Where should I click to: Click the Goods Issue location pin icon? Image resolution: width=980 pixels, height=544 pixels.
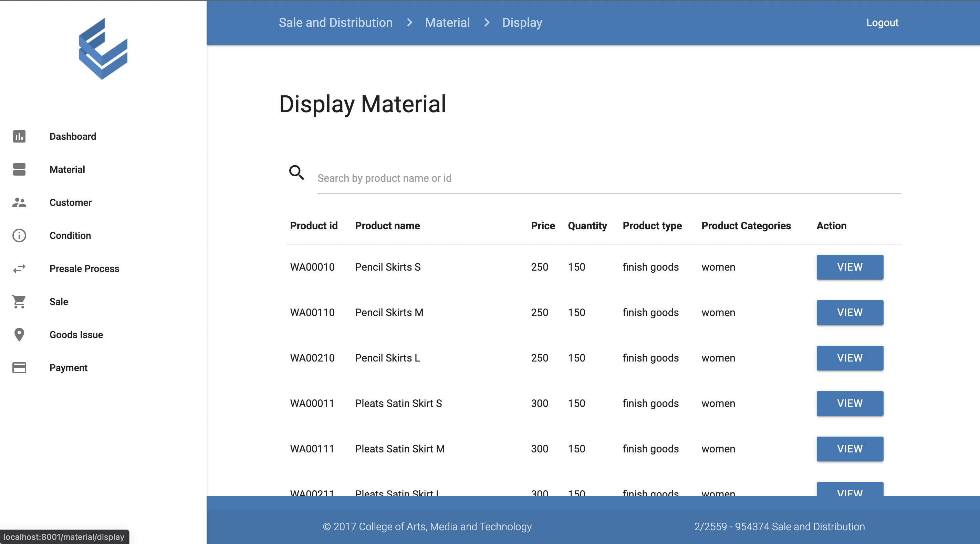(x=19, y=335)
